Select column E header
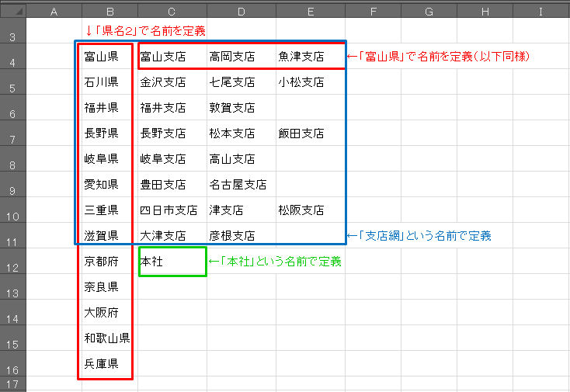 click(311, 12)
